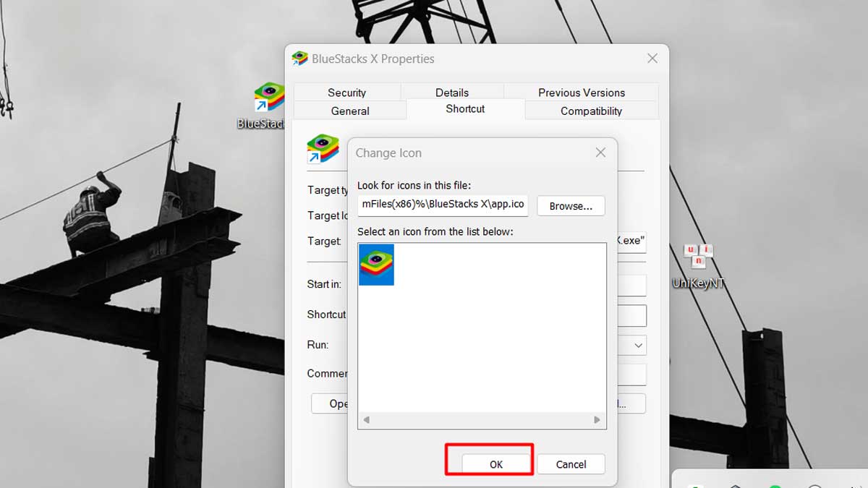This screenshot has width=868, height=488.
Task: Click the BlueStacks icon in the Properties title bar
Action: [299, 59]
